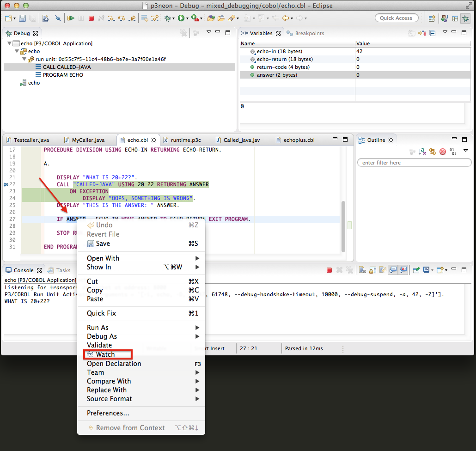The width and height of the screenshot is (476, 451).
Task: Click Sort alphabetically icon in Outline
Action: tap(422, 152)
